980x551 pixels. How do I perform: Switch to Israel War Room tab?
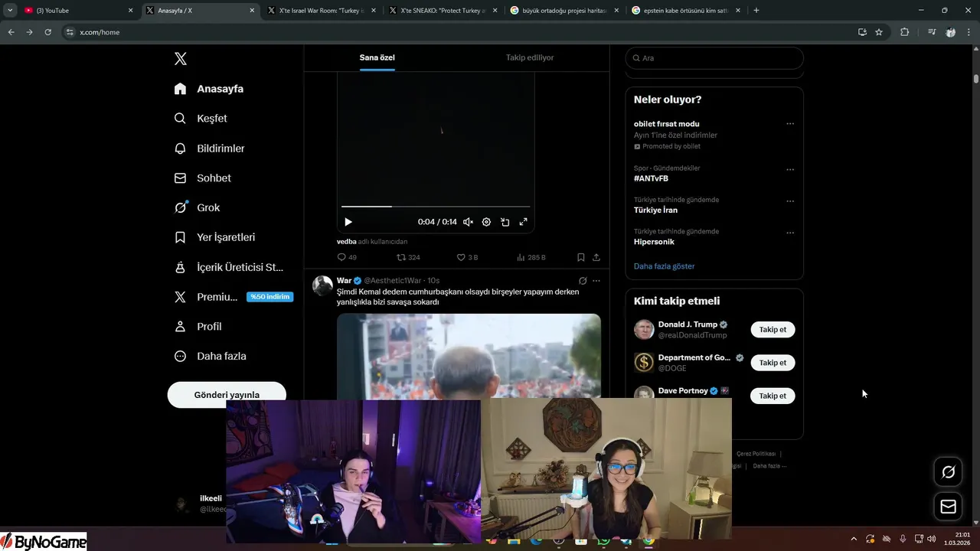click(322, 11)
